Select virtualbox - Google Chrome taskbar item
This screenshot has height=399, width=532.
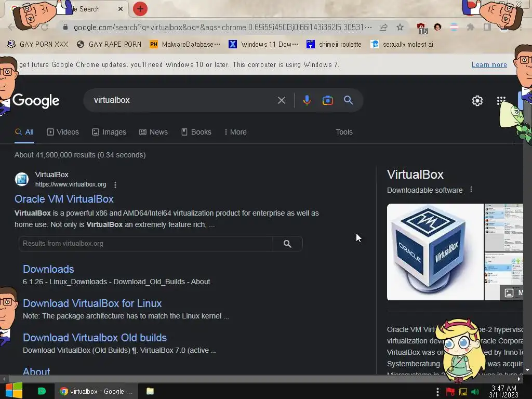[x=96, y=392]
